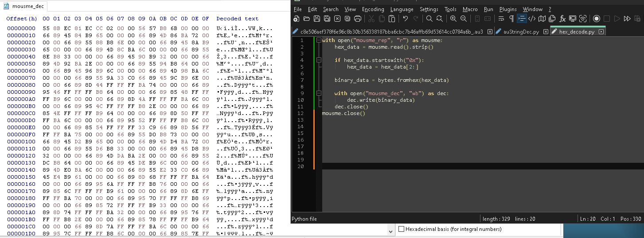Open the Document List panel
Viewport: 644px width, 238px height.
(x=552, y=19)
